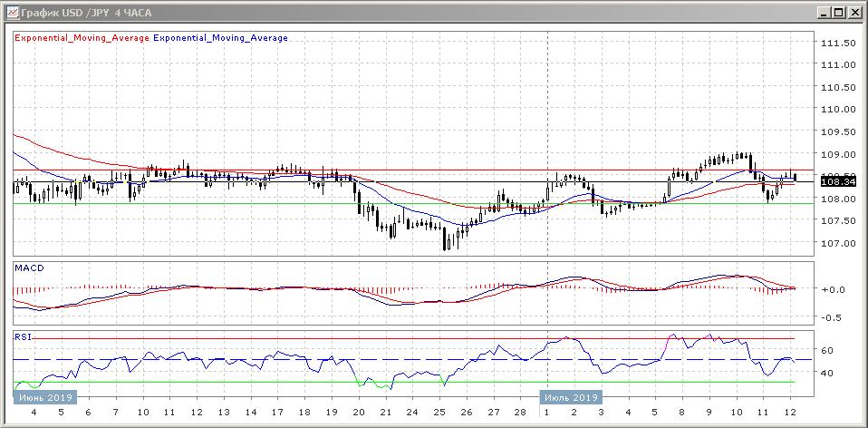This screenshot has height=428, width=868.
Task: Select the Июнь 2019 month marker
Action: pyautogui.click(x=45, y=397)
